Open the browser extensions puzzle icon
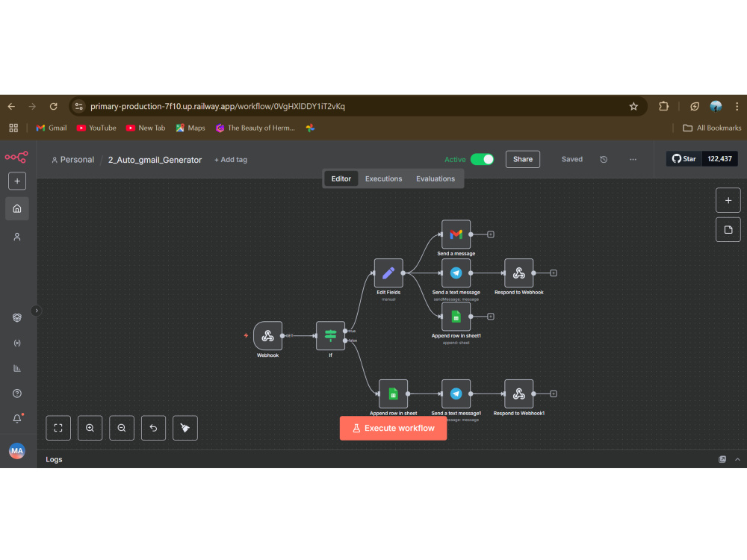 click(663, 106)
